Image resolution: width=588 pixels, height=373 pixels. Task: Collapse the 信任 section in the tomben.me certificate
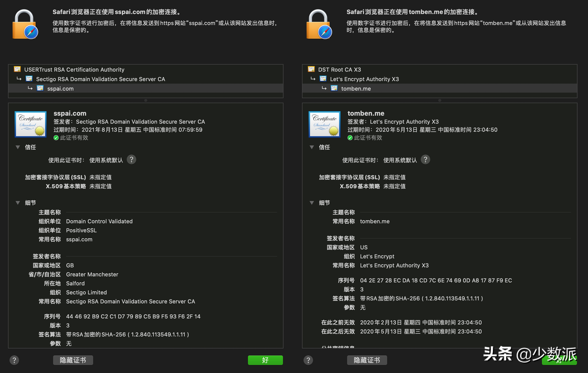[311, 147]
